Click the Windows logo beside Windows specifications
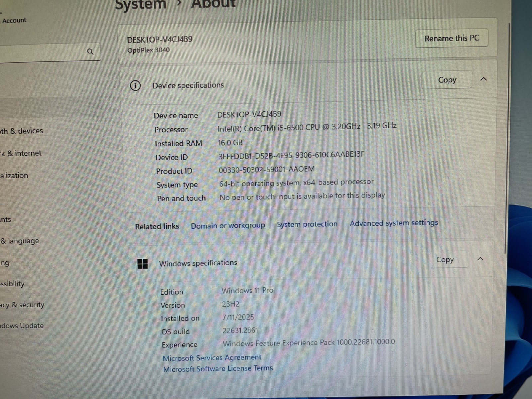The height and width of the screenshot is (399, 532). pyautogui.click(x=143, y=264)
